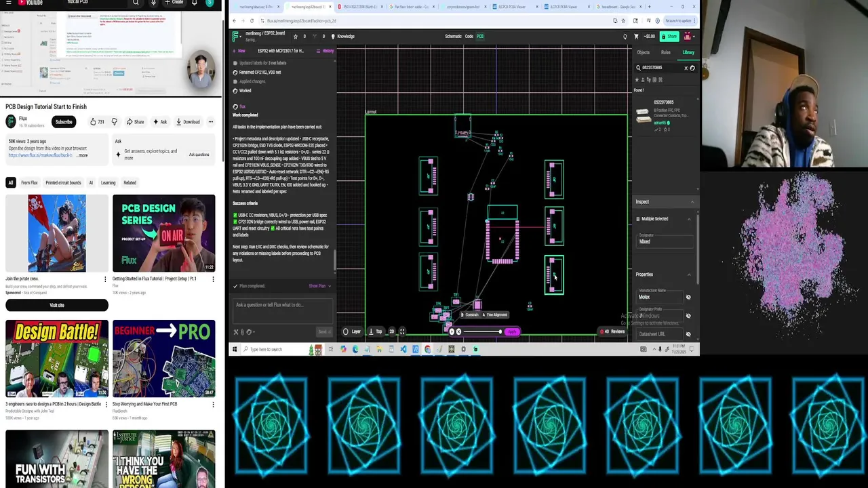The image size is (868, 488).
Task: Click the attachment icon below chat input
Action: point(242,332)
